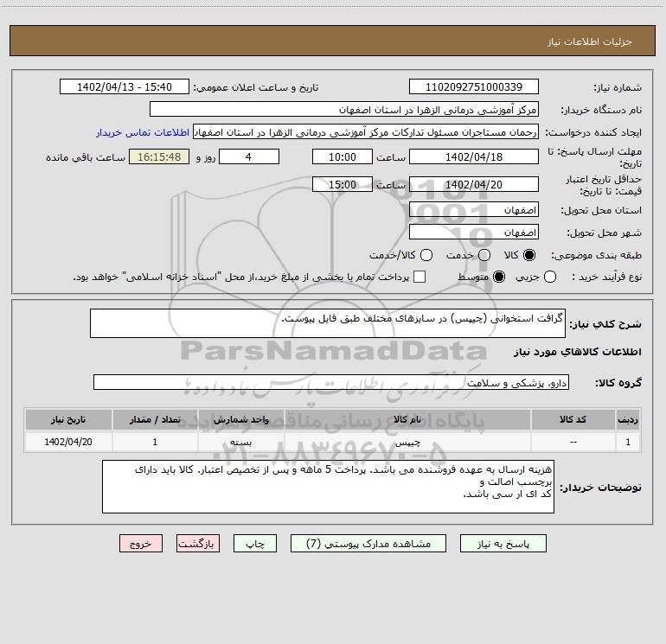Click the item name cell چیپس
This screenshot has height=644, width=666.
coord(407,442)
